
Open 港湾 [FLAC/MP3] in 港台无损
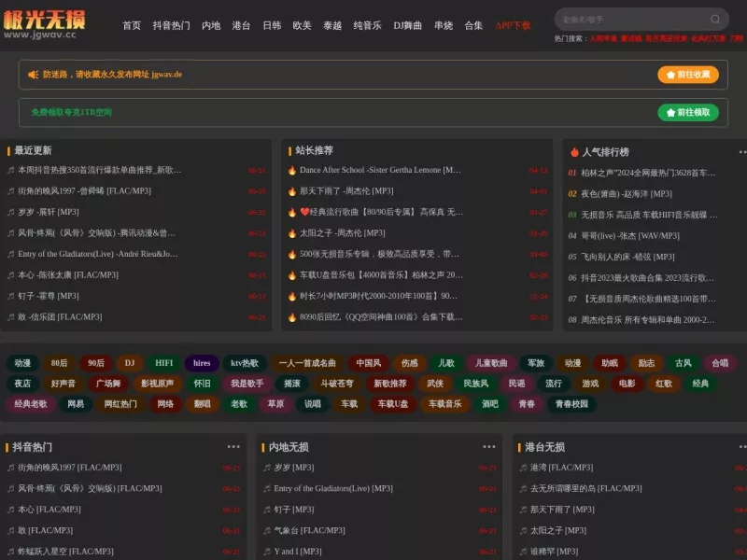click(x=561, y=468)
